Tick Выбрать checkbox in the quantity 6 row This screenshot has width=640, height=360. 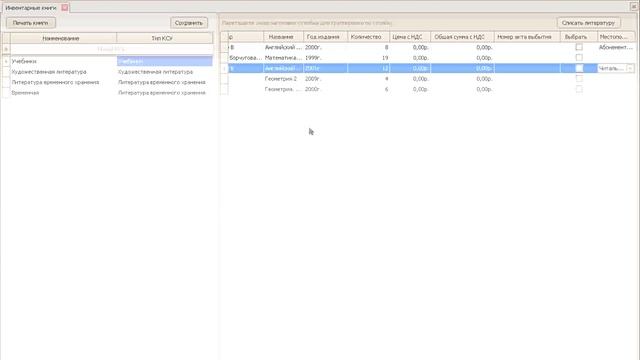click(579, 89)
